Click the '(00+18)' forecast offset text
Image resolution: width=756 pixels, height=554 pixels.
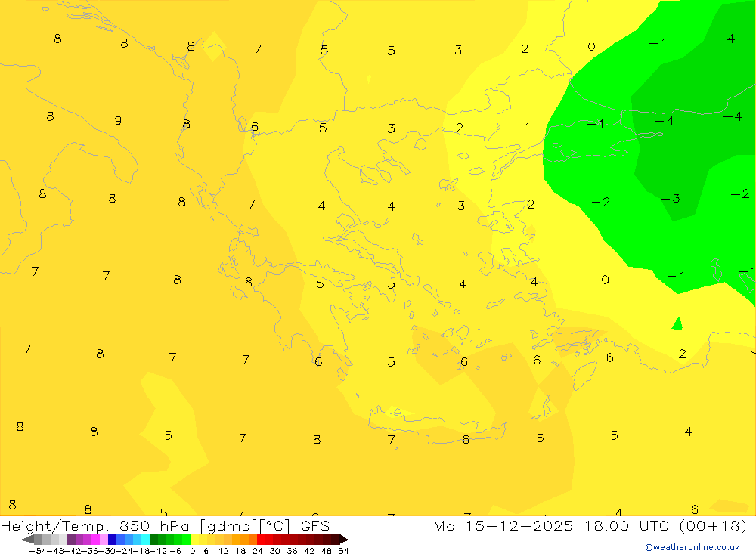click(x=713, y=525)
